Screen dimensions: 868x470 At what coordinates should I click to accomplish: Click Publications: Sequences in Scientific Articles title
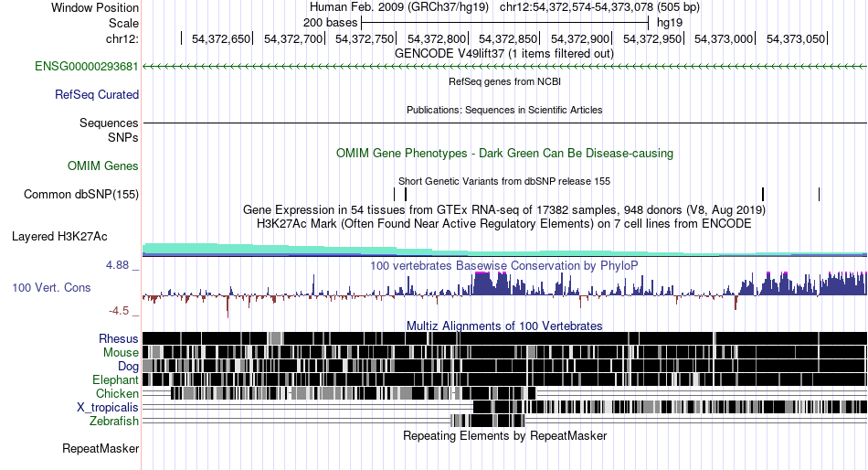pyautogui.click(x=504, y=110)
